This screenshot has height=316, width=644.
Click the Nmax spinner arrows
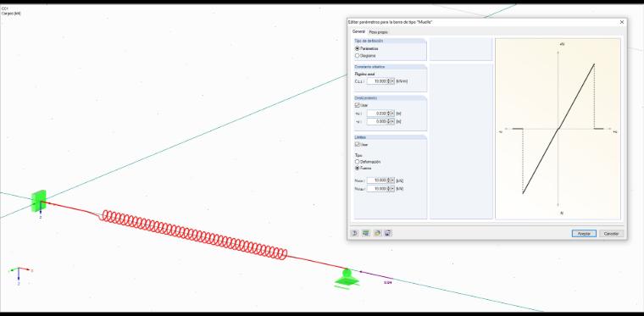[389, 180]
